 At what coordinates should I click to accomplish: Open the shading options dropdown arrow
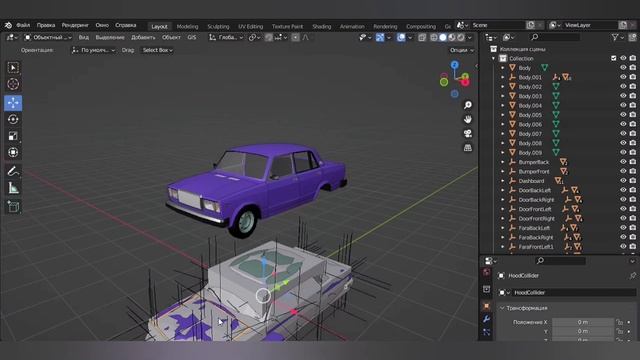click(470, 38)
